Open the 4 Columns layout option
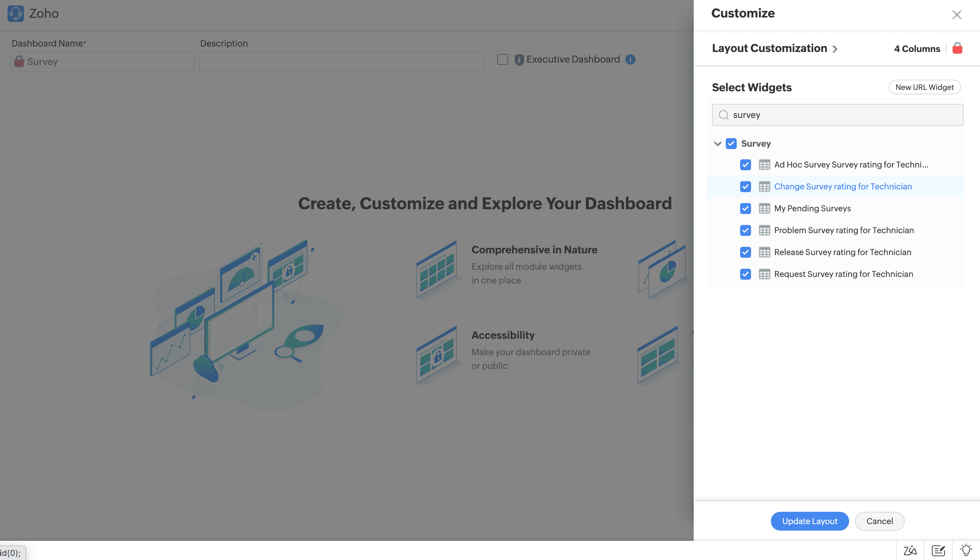Screen dimensions: 980x560 coord(916,49)
